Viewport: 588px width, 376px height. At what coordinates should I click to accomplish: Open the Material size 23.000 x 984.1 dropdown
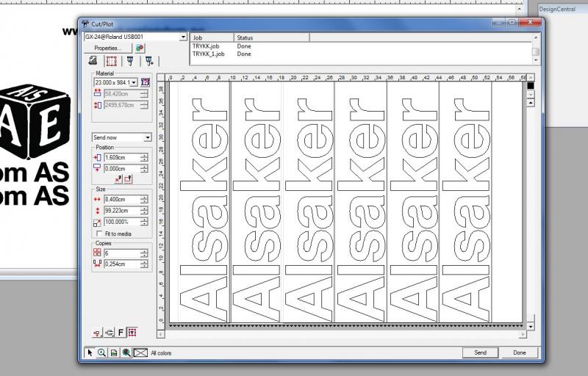pyautogui.click(x=134, y=82)
